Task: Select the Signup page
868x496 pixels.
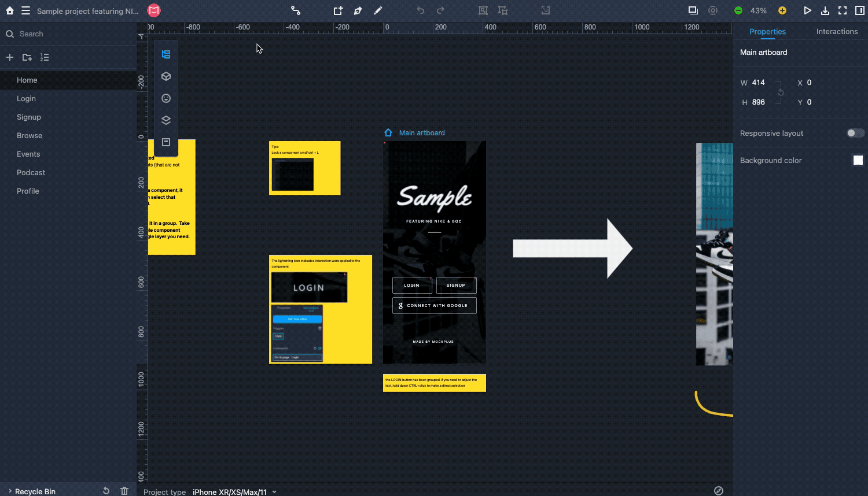Action: point(68,117)
